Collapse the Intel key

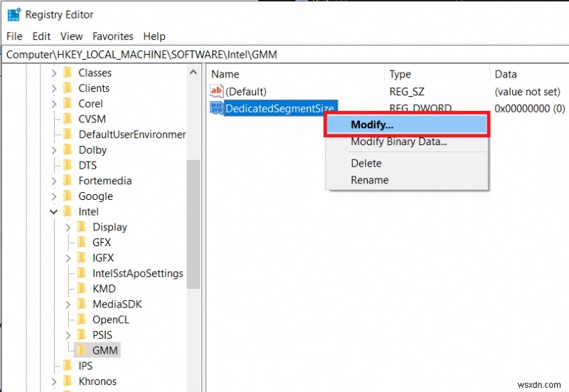[x=54, y=212]
